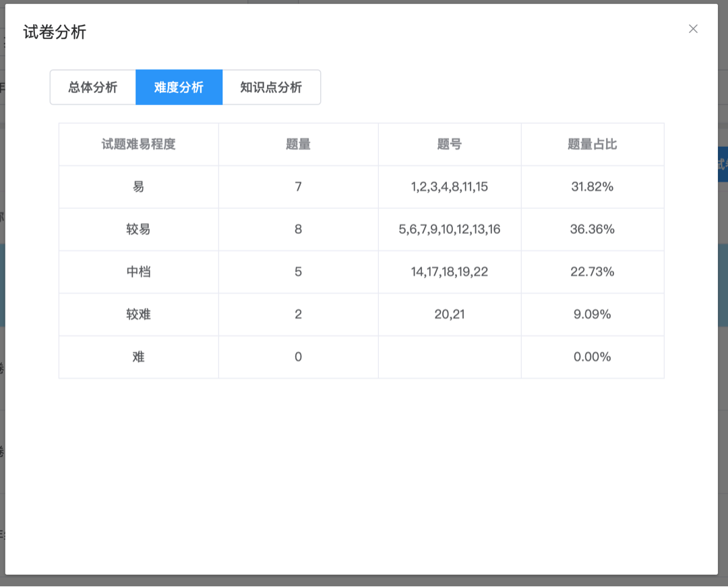The image size is (728, 587).
Task: Select the 较易 difficulty row label
Action: coord(138,229)
